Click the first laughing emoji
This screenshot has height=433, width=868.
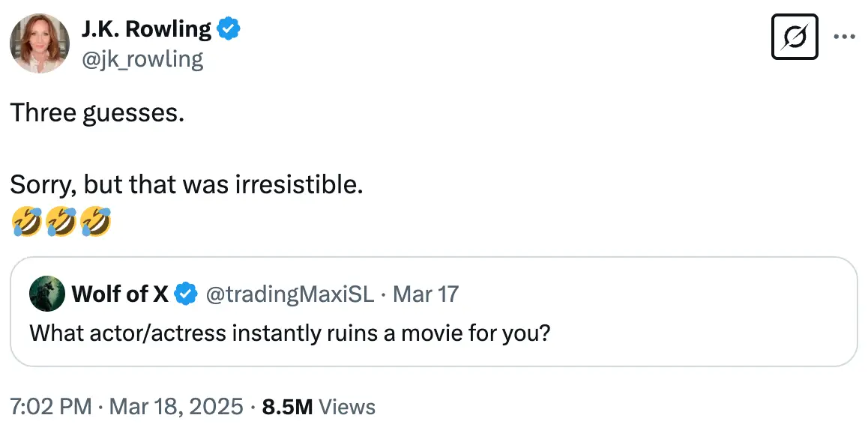coord(26,221)
